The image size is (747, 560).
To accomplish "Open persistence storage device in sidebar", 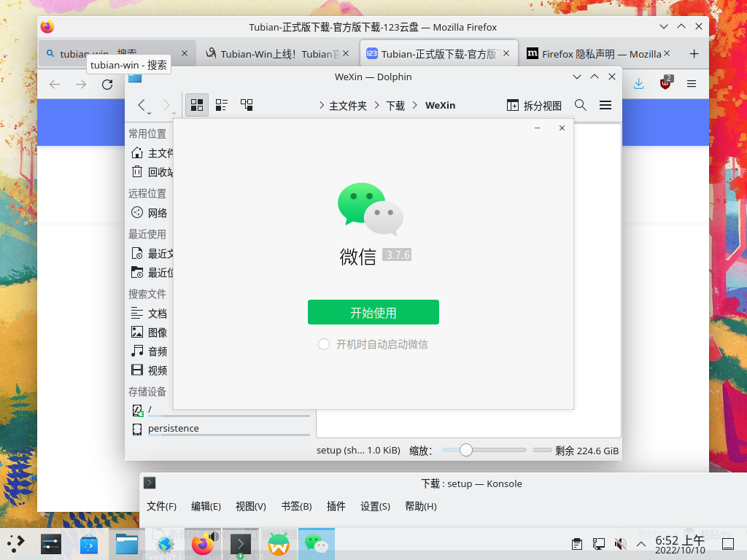I will click(220, 429).
